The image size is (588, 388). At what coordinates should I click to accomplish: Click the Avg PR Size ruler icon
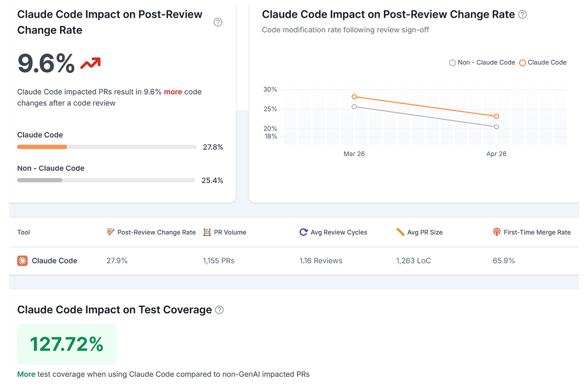point(400,232)
